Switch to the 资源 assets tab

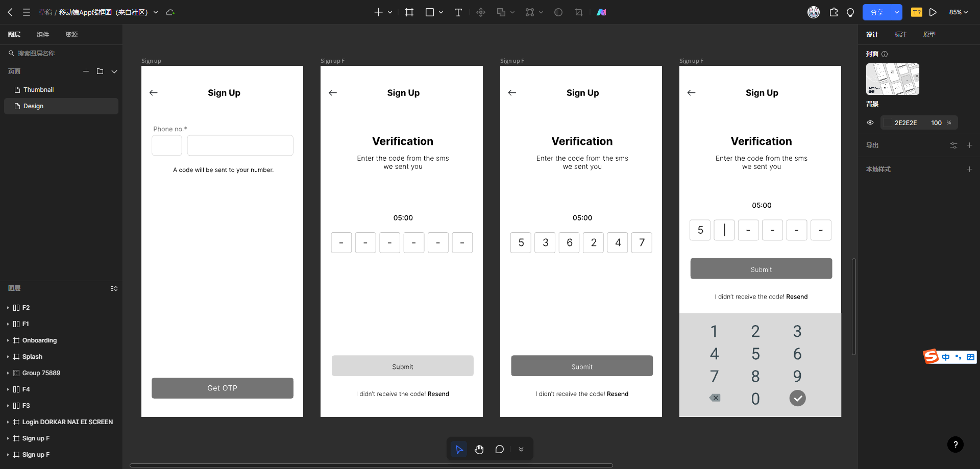pos(71,35)
